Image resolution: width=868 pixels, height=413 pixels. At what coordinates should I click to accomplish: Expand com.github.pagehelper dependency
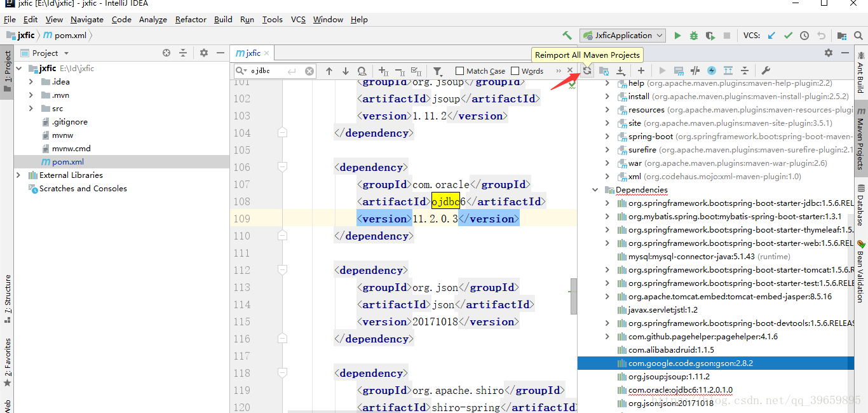click(607, 337)
